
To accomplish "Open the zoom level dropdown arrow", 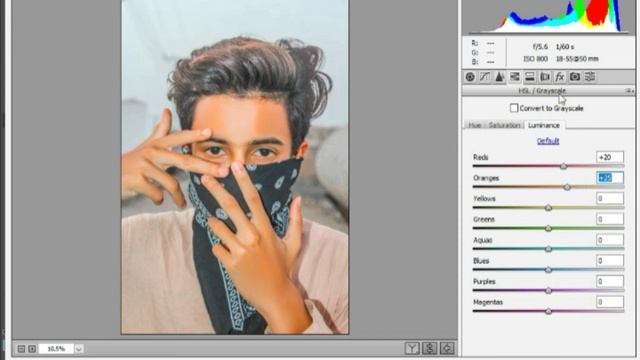I will point(79,349).
